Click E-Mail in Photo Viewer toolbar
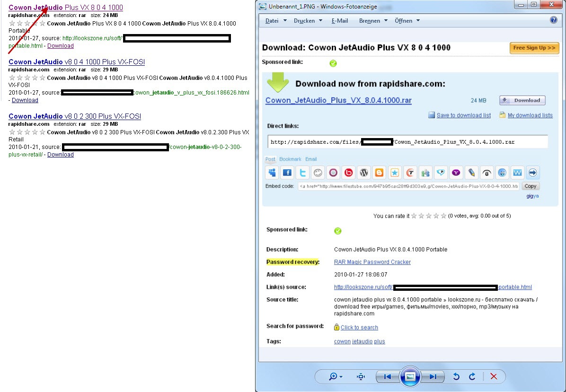This screenshot has width=566, height=392. coord(340,20)
